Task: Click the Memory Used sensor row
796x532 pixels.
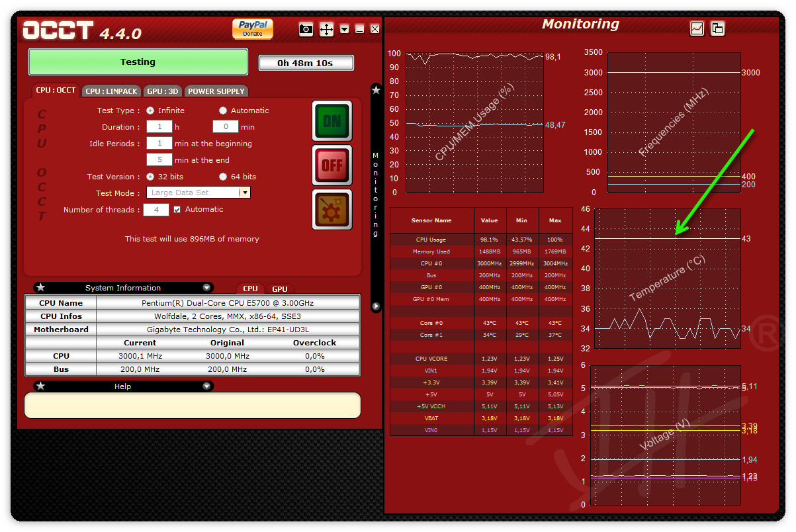Action: click(x=481, y=251)
